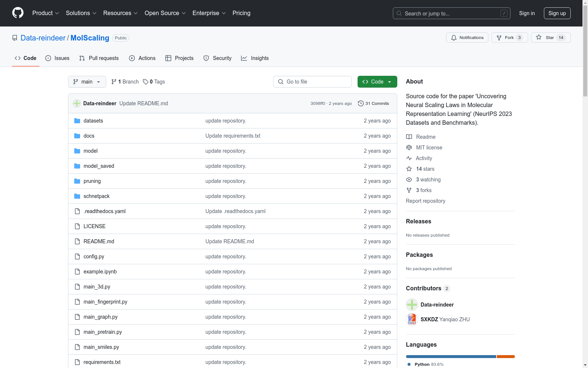Switch to the Insights tab

click(255, 58)
